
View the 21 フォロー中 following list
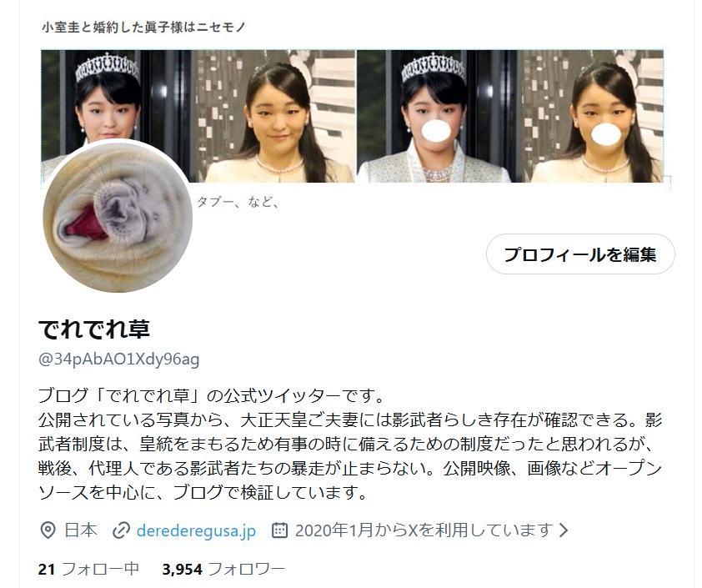pyautogui.click(x=88, y=569)
